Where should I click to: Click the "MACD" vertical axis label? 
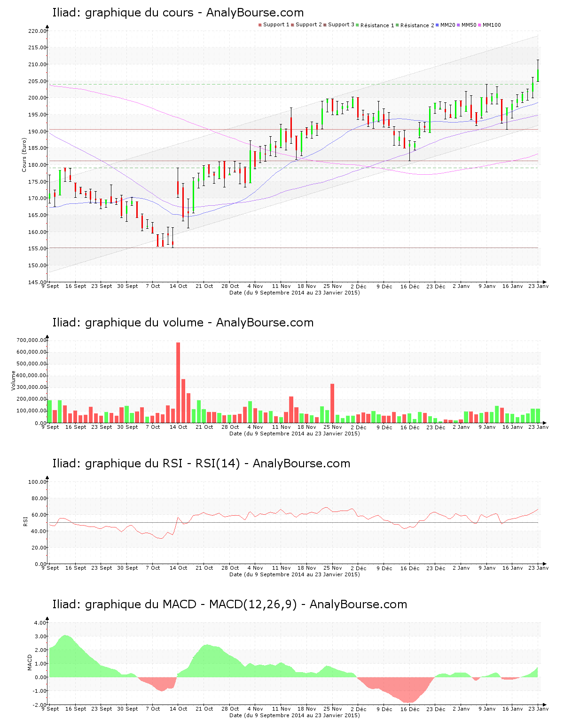pyautogui.click(x=30, y=662)
